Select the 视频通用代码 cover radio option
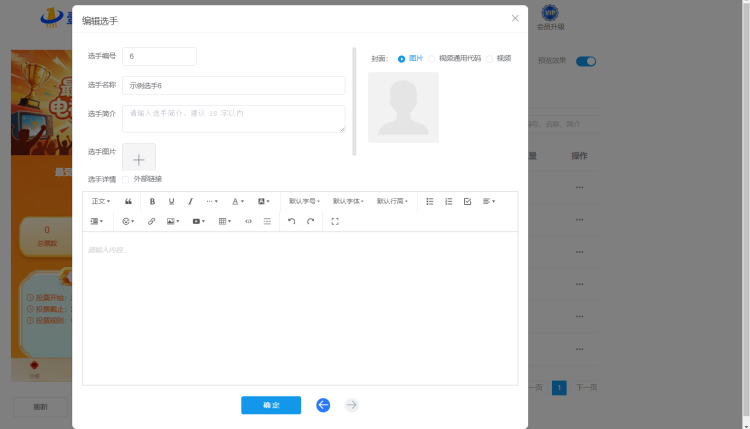The image size is (750, 429). click(x=431, y=59)
